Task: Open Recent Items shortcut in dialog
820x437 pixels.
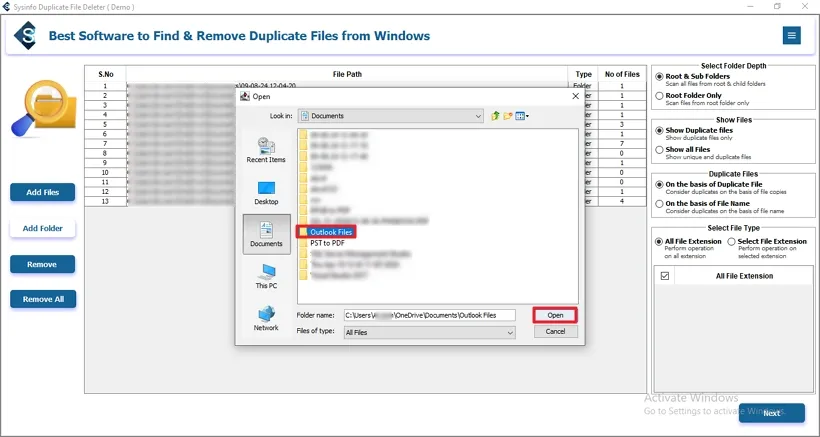Action: pyautogui.click(x=266, y=151)
